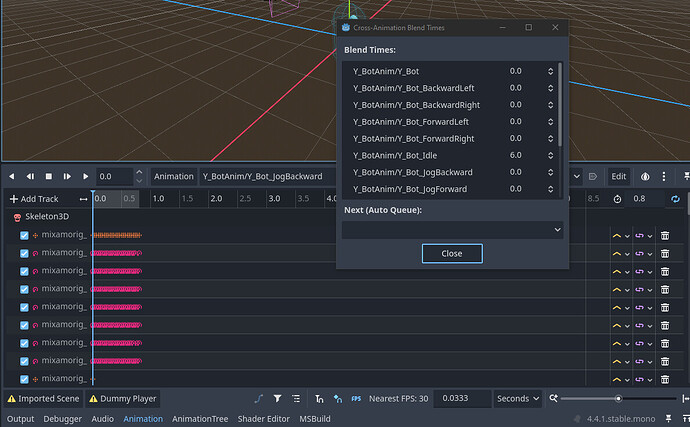Open the animation list dropdown arrow
690x427 pixels.
[576, 177]
